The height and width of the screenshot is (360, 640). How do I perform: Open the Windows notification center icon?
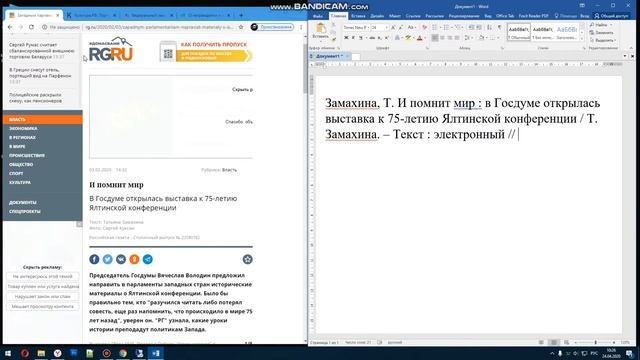630,353
